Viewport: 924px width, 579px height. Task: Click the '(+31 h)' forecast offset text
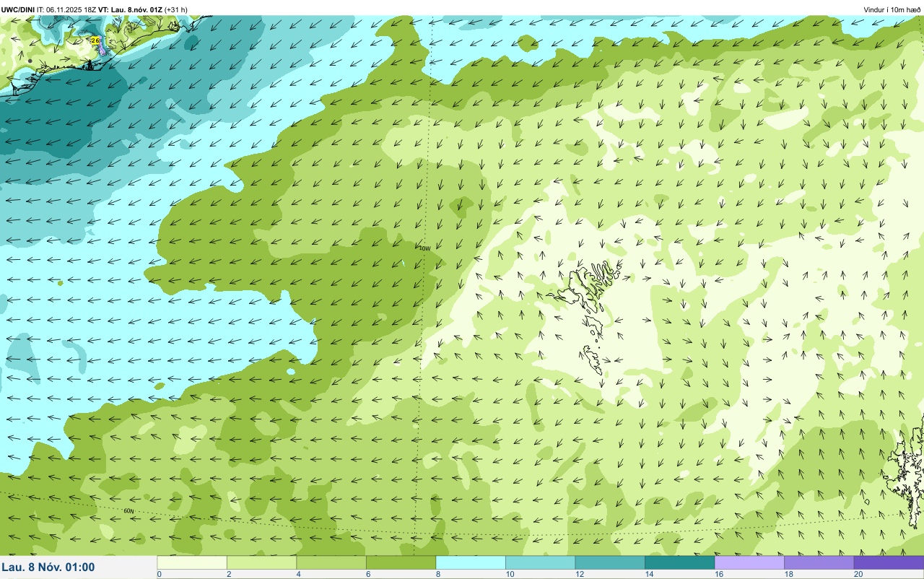click(x=176, y=9)
